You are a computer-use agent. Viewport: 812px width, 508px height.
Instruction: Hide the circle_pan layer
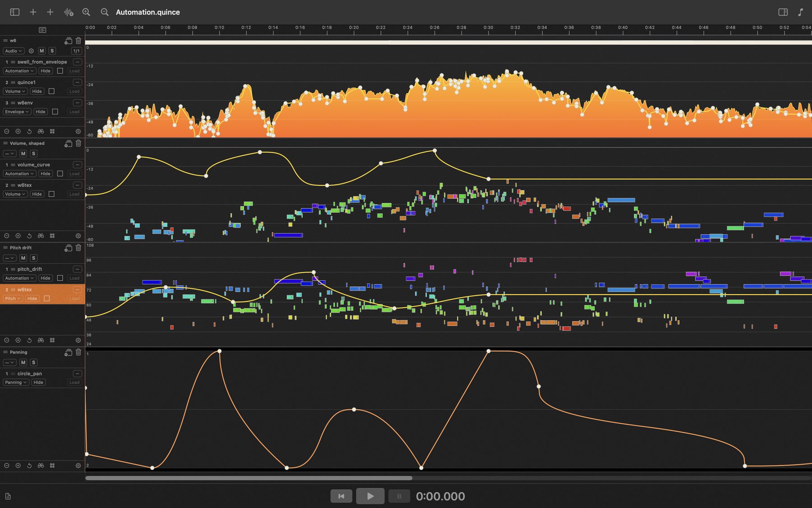pos(38,383)
